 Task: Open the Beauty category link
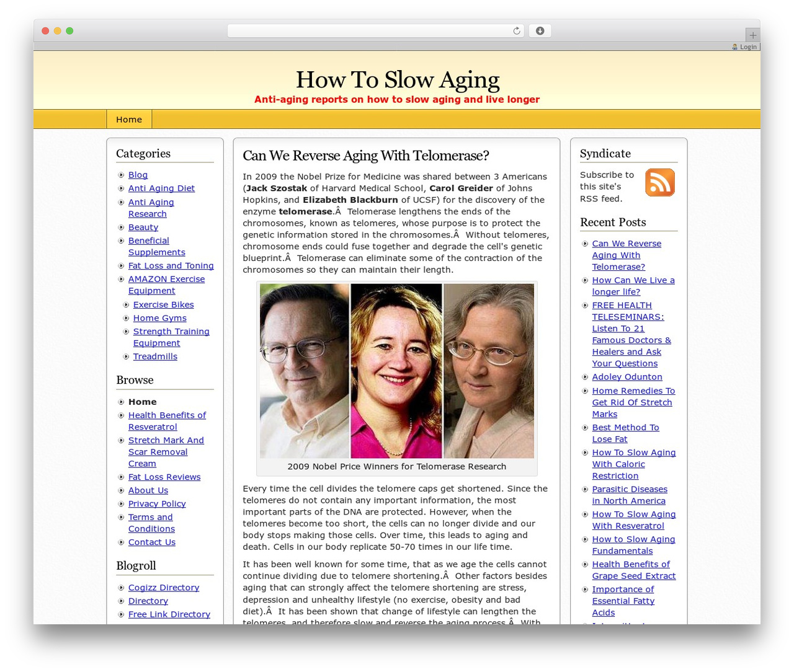click(143, 228)
